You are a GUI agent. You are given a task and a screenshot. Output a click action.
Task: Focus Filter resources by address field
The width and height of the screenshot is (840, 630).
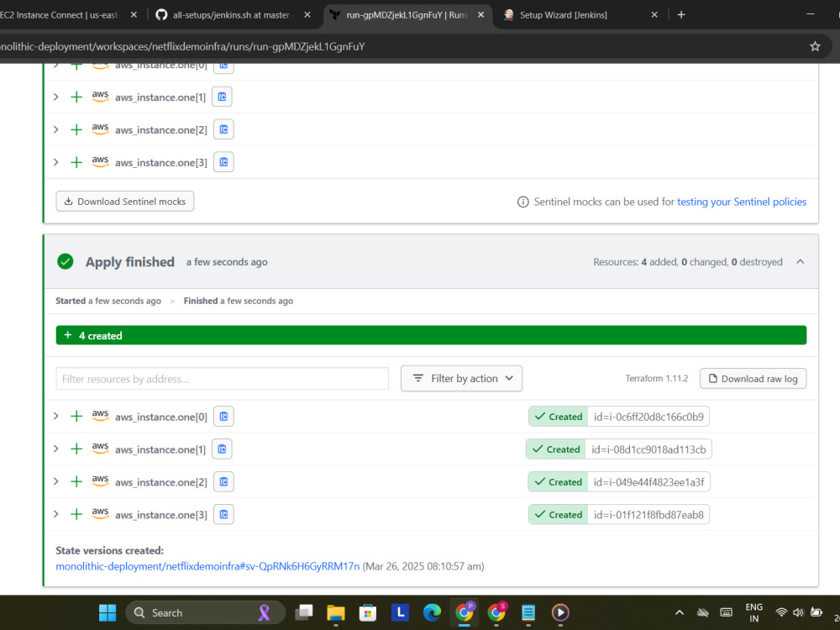[x=223, y=379]
